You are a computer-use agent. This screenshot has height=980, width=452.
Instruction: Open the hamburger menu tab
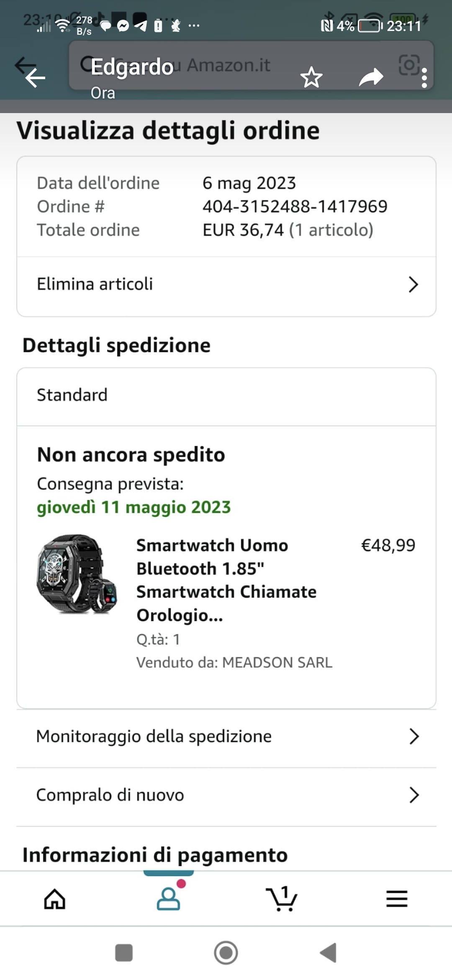[x=396, y=899]
